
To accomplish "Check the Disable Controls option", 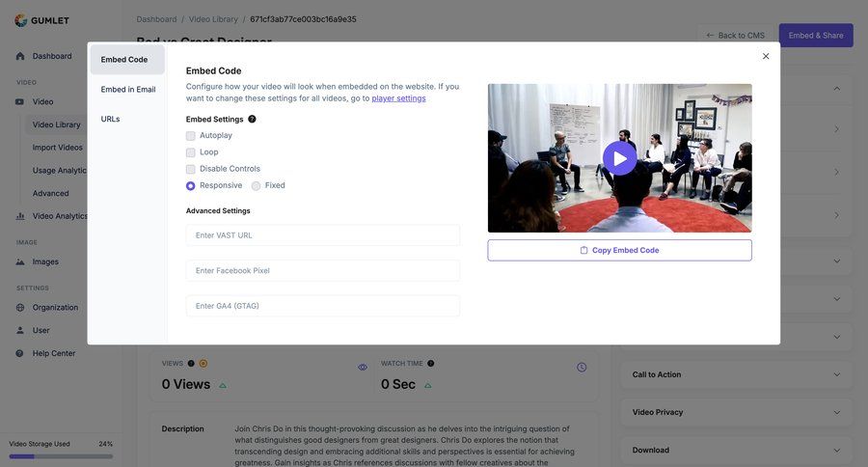I will pyautogui.click(x=191, y=169).
